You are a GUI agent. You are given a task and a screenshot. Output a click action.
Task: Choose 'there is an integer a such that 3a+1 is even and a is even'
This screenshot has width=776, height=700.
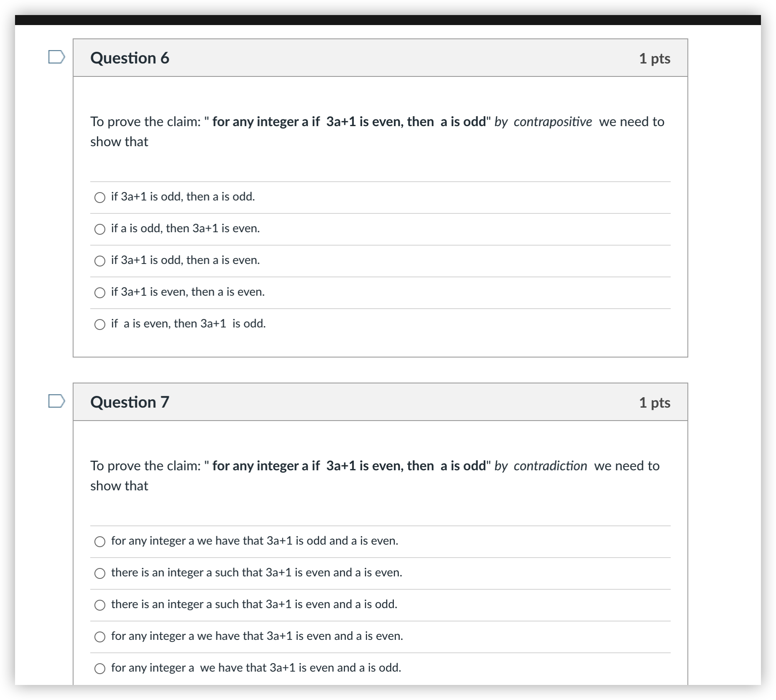coord(100,573)
